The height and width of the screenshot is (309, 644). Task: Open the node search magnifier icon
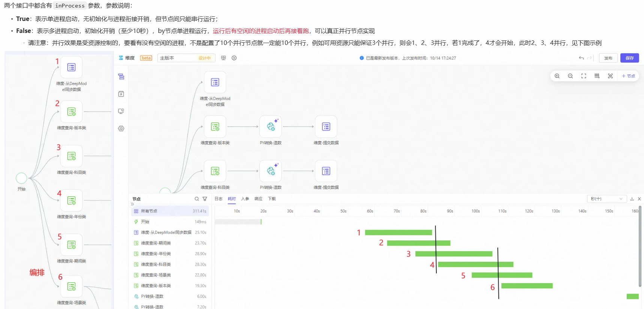pos(197,199)
